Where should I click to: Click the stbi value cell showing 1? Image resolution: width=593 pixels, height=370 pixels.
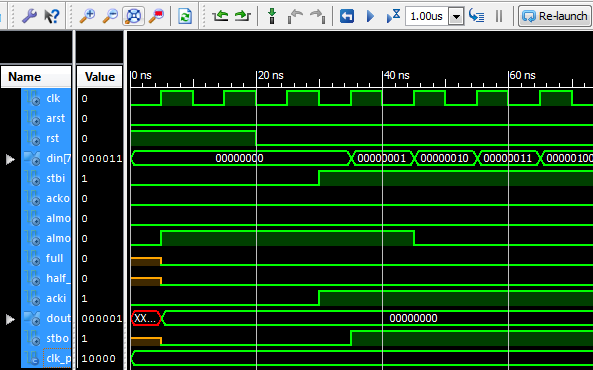[x=84, y=179]
